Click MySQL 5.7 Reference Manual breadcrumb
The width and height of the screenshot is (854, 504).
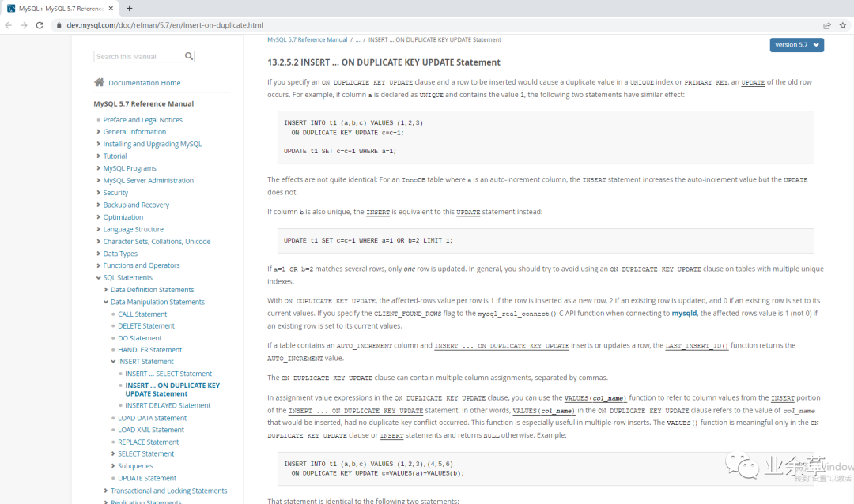coord(307,39)
